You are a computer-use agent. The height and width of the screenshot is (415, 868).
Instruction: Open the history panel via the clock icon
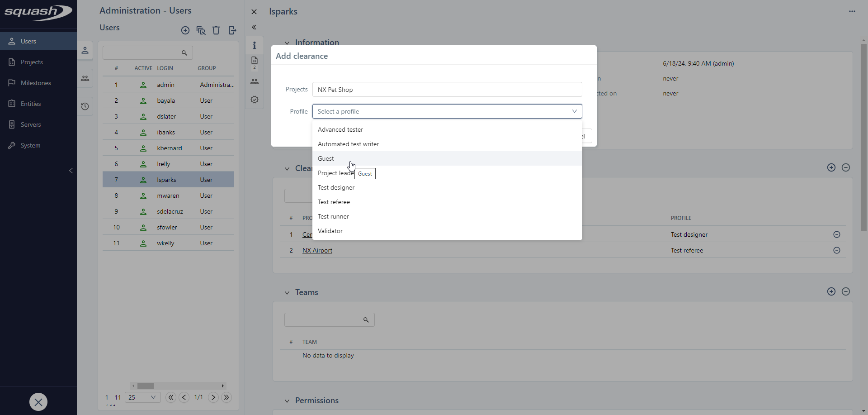click(85, 106)
